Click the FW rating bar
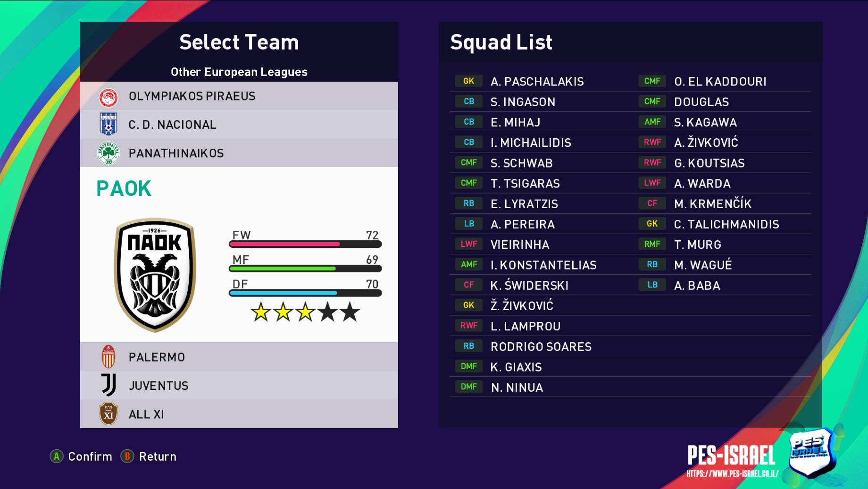The height and width of the screenshot is (489, 868). coord(305,244)
